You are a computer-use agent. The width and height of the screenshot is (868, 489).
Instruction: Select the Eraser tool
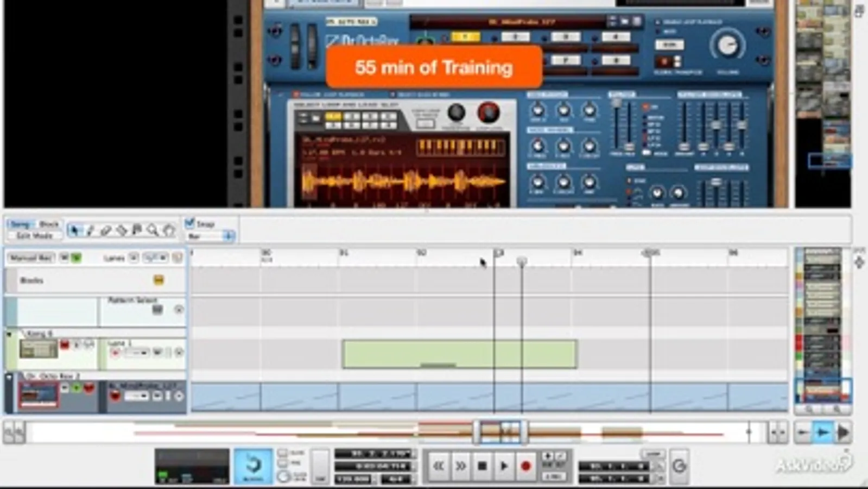pyautogui.click(x=106, y=230)
